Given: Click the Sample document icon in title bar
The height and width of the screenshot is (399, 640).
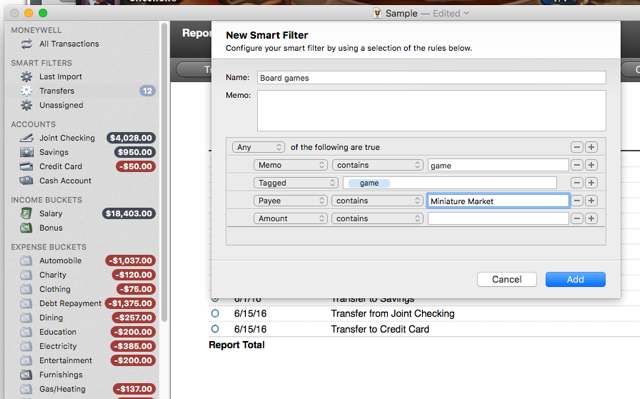Looking at the screenshot, I should (x=378, y=13).
